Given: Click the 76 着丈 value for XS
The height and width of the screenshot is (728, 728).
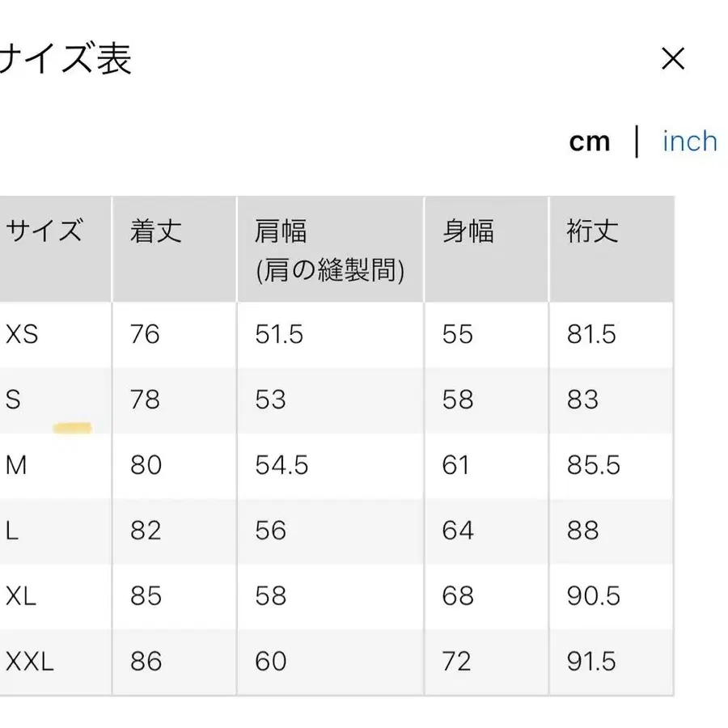Looking at the screenshot, I should coord(143,334).
